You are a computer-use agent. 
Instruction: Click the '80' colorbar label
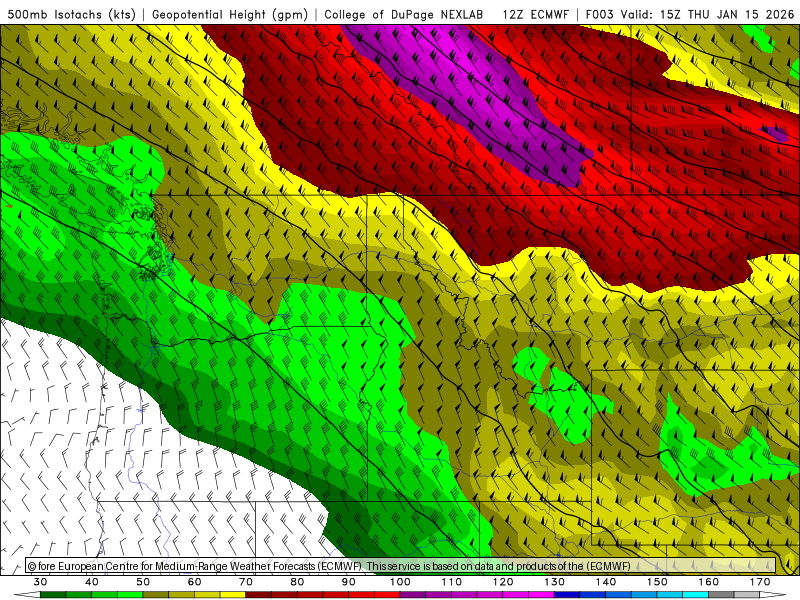(x=297, y=582)
